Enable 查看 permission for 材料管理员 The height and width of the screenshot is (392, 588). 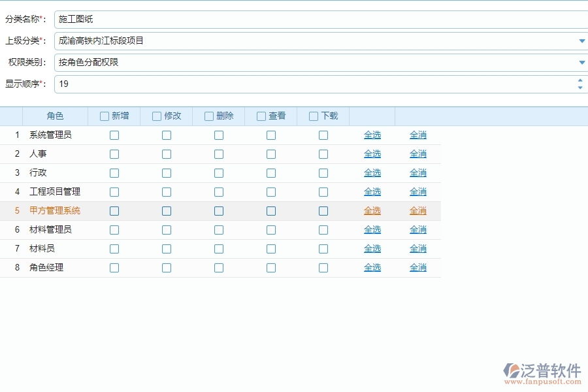(271, 229)
